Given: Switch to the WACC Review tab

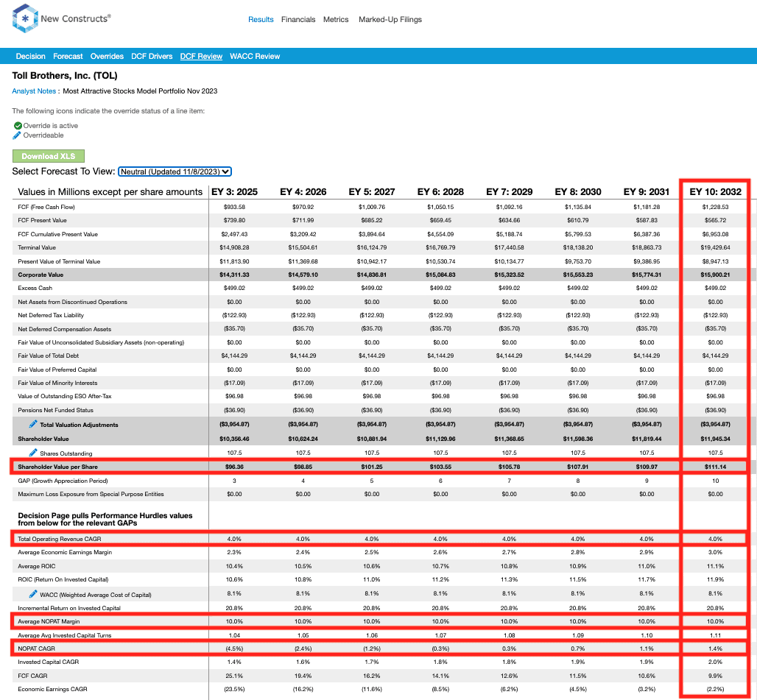Looking at the screenshot, I should 255,56.
